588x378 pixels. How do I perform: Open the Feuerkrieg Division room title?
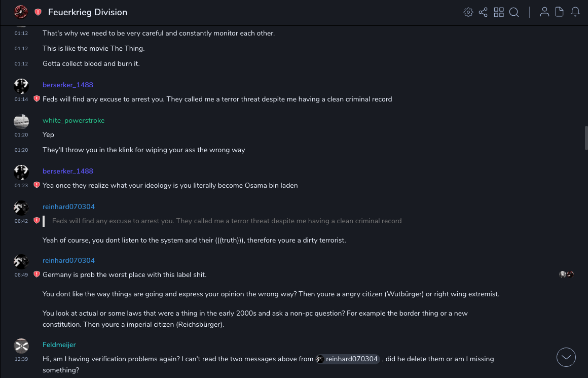pyautogui.click(x=88, y=12)
